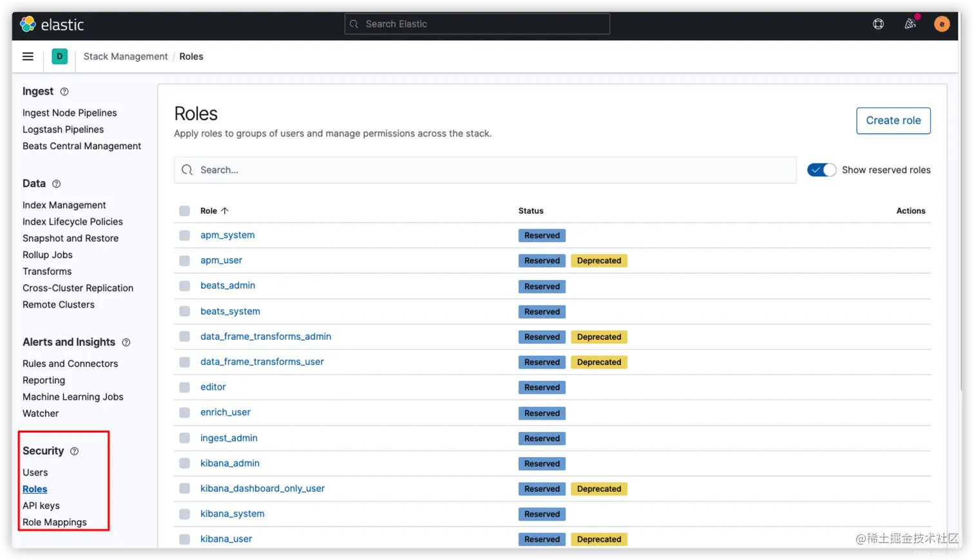
Task: Click the Stack Management breadcrumb
Action: coord(126,57)
